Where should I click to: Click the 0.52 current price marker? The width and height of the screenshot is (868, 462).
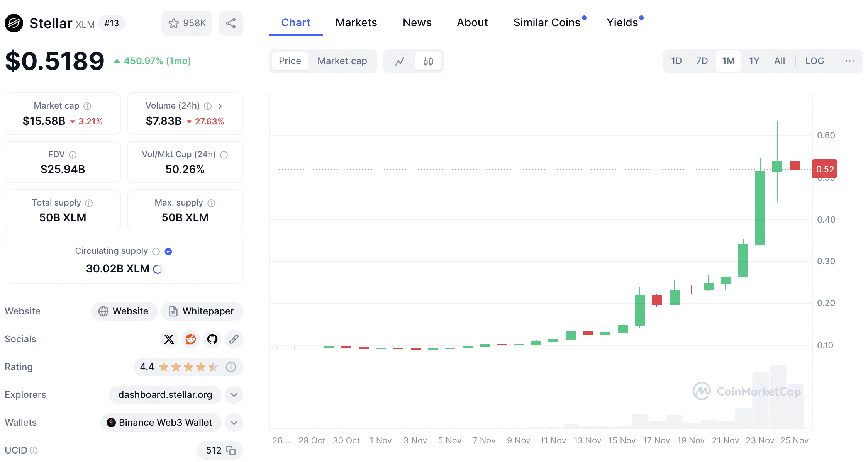[x=824, y=169]
